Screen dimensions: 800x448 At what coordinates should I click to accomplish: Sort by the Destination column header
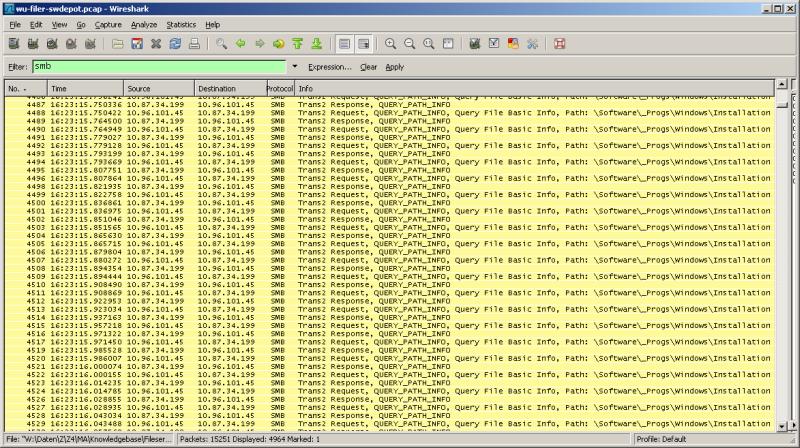click(231, 88)
